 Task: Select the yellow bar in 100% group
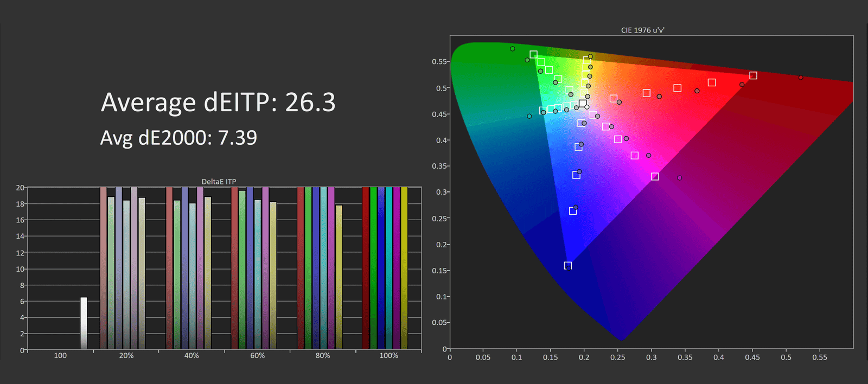404,268
